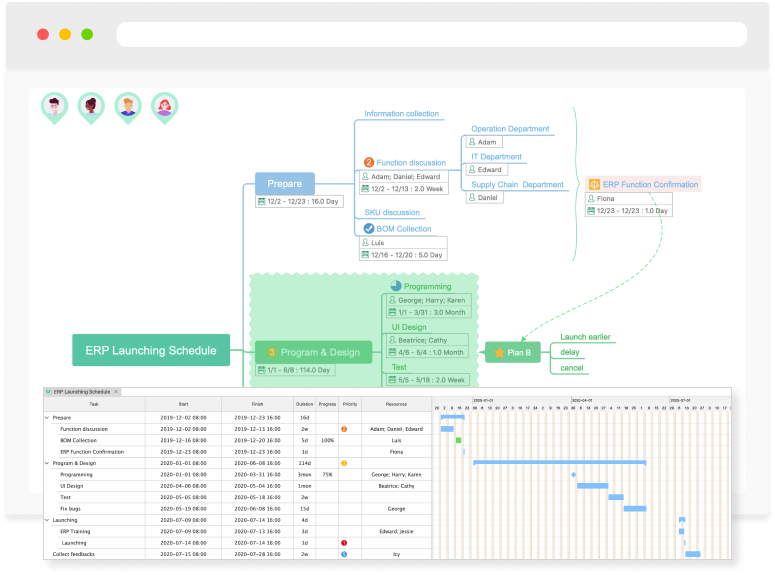Screen dimensions: 775x575
Task: Click the fourth collaborator avatar with pink hair
Action: pos(164,106)
